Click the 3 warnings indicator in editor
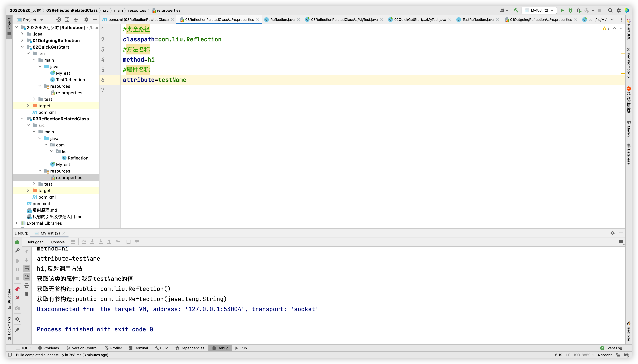Viewport: 638px width, 364px height. click(x=606, y=28)
